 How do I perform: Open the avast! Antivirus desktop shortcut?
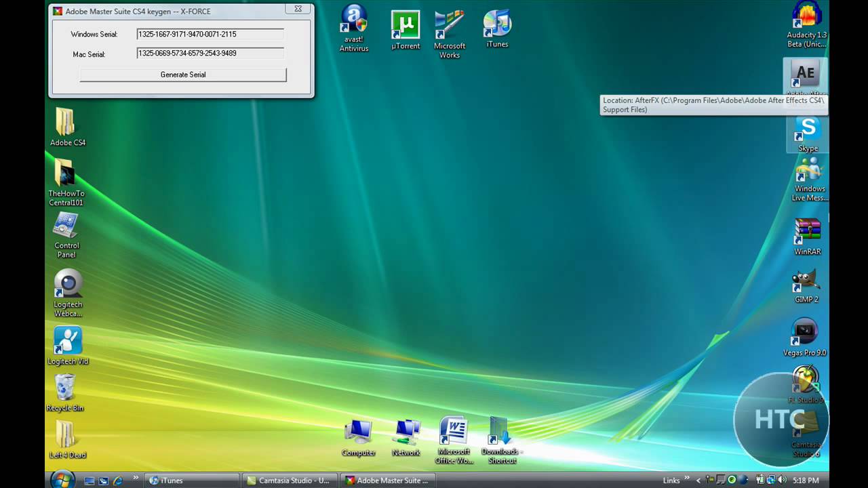[x=354, y=27]
